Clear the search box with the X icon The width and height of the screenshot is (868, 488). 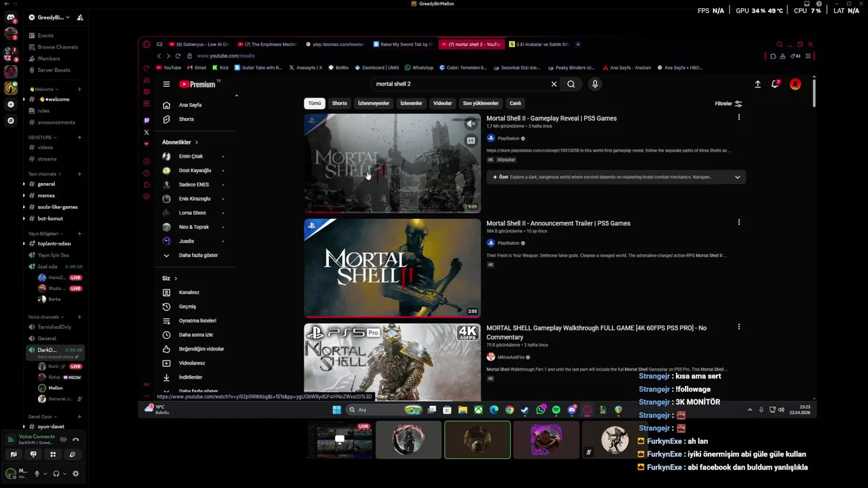(x=553, y=84)
